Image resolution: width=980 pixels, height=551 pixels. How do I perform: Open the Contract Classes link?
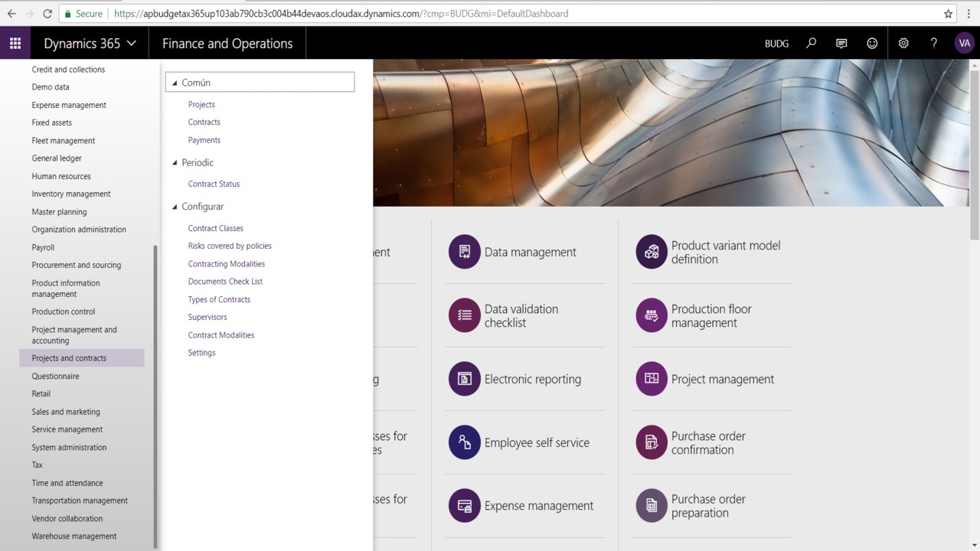[x=216, y=228]
